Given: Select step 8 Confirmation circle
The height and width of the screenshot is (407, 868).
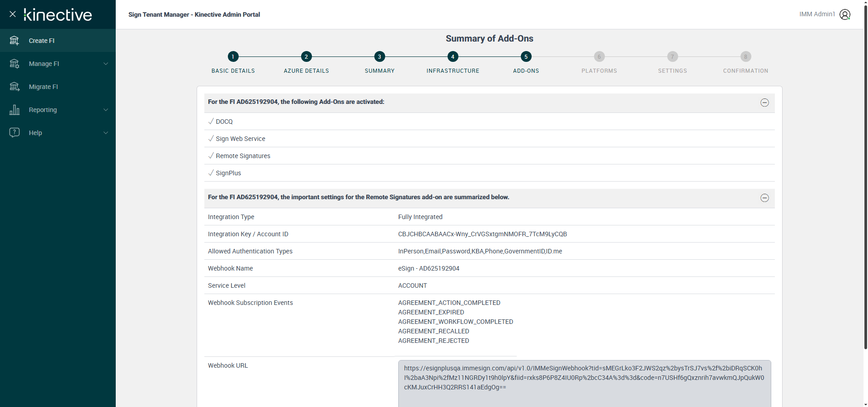Looking at the screenshot, I should tap(745, 56).
